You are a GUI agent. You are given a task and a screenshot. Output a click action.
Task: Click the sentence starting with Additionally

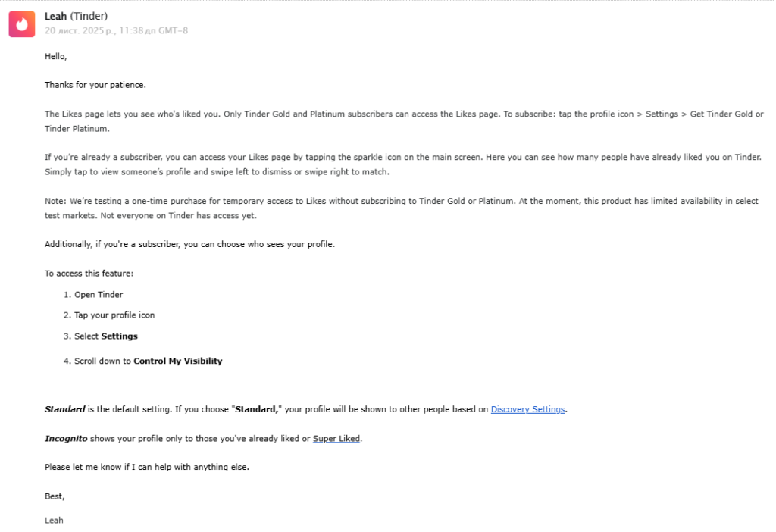[189, 244]
